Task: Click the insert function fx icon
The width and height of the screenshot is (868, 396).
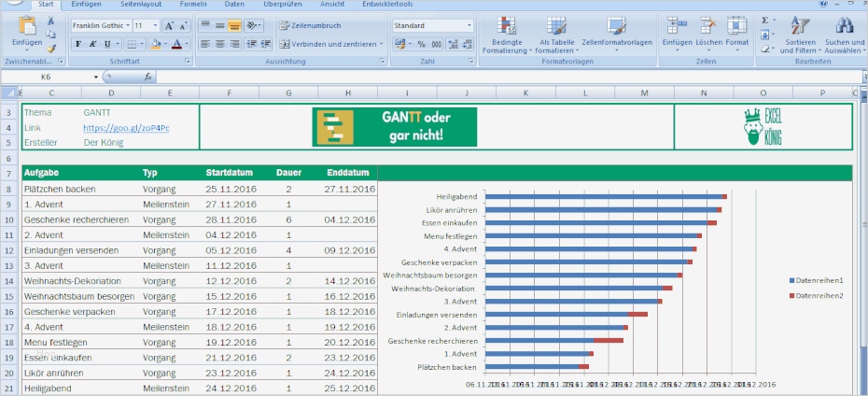Action: coord(148,77)
